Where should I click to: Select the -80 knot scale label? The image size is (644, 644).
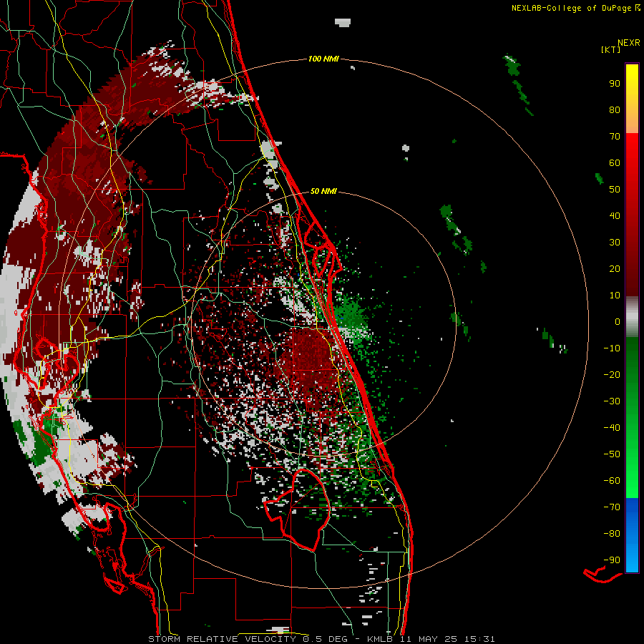pos(612,534)
